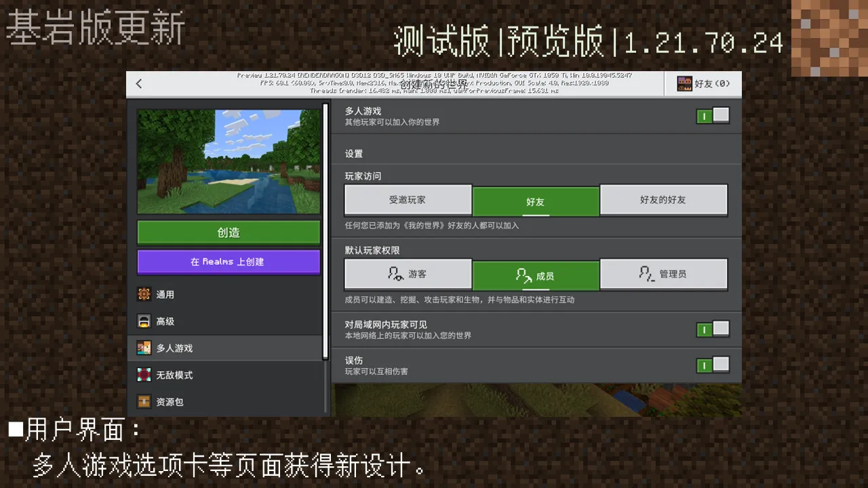Click the visitor icon on 游客

(x=395, y=274)
